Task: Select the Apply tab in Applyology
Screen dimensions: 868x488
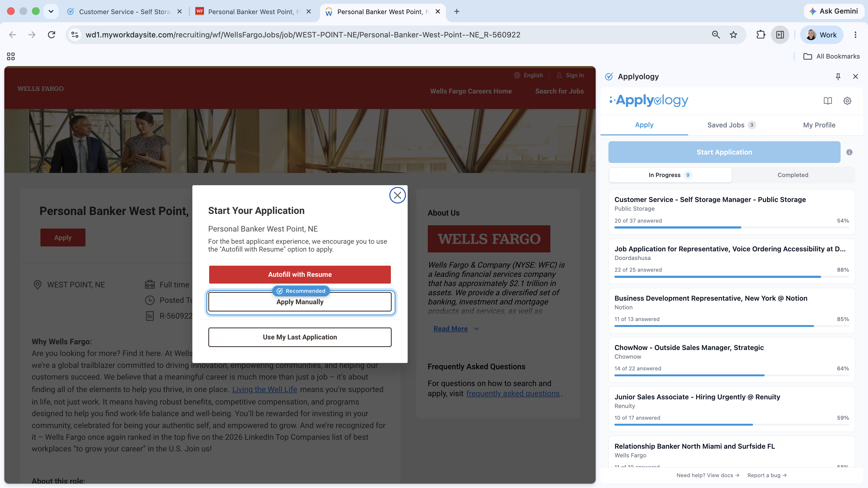Action: click(x=644, y=125)
